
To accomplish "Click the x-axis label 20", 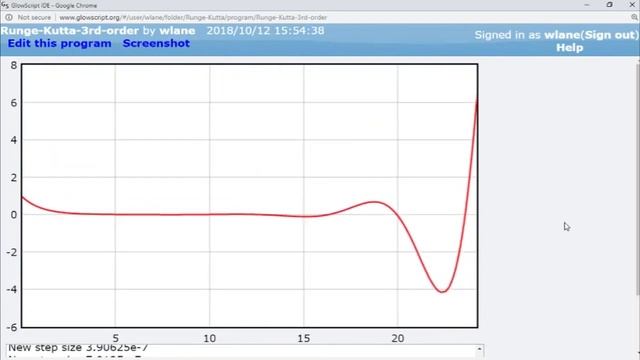I will 398,338.
